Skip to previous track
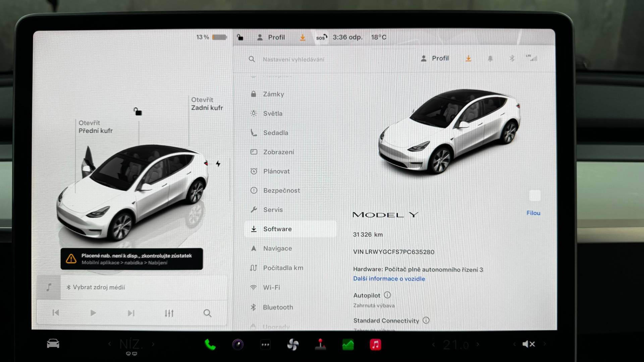This screenshot has width=644, height=362. (x=56, y=313)
